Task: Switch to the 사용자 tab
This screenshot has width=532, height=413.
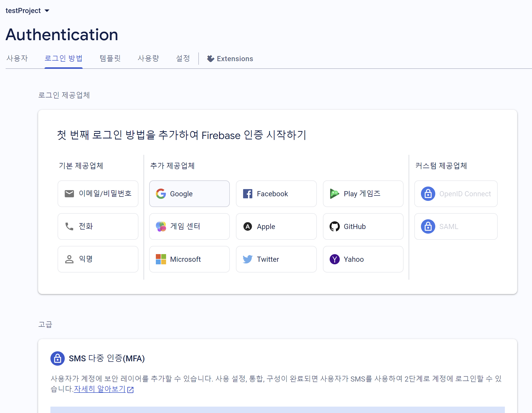Action: click(17, 59)
